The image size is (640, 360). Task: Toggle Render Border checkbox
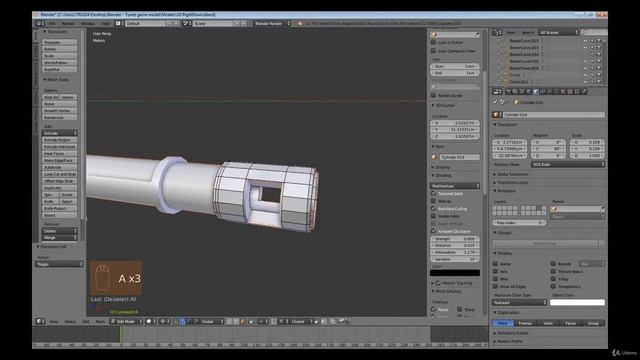[433, 96]
